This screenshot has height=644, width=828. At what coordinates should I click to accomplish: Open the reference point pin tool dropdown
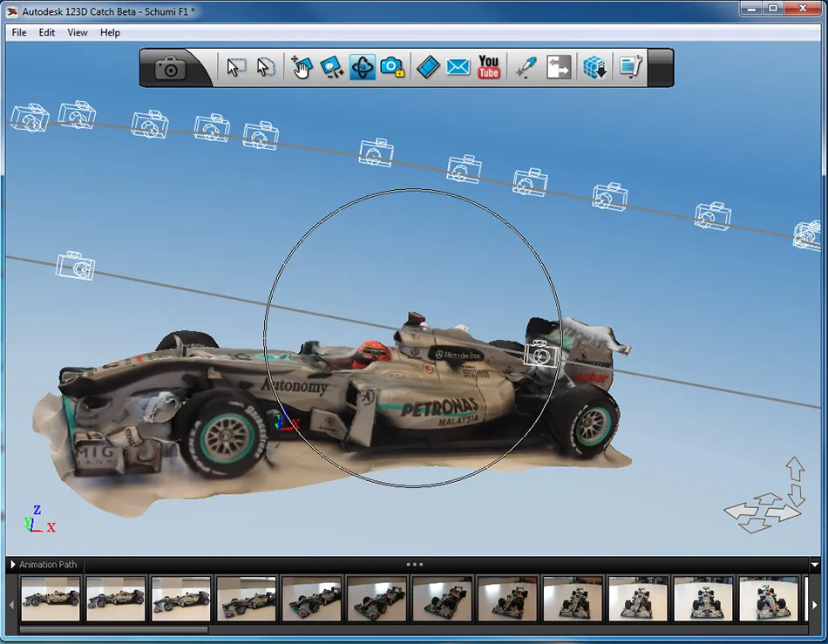526,68
